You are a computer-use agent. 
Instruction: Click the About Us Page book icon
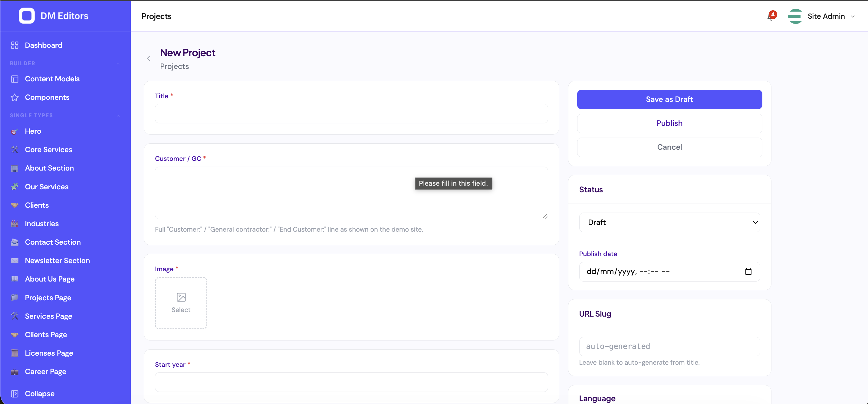pyautogui.click(x=15, y=279)
